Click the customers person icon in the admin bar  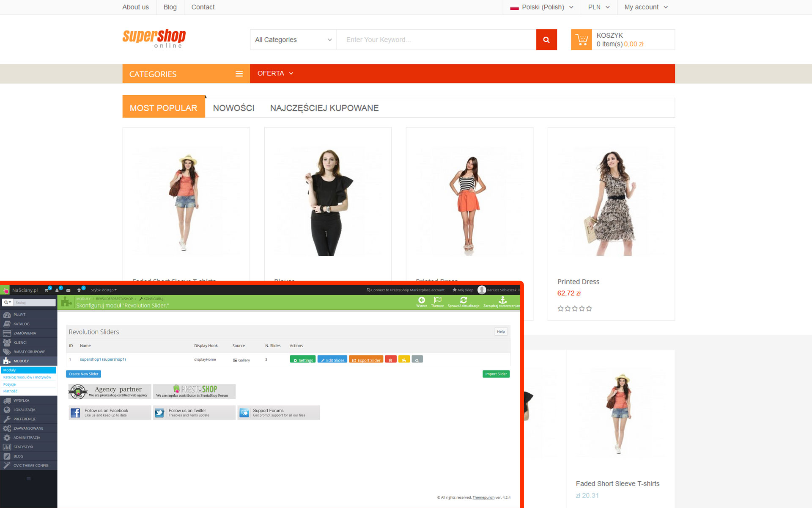(57, 290)
